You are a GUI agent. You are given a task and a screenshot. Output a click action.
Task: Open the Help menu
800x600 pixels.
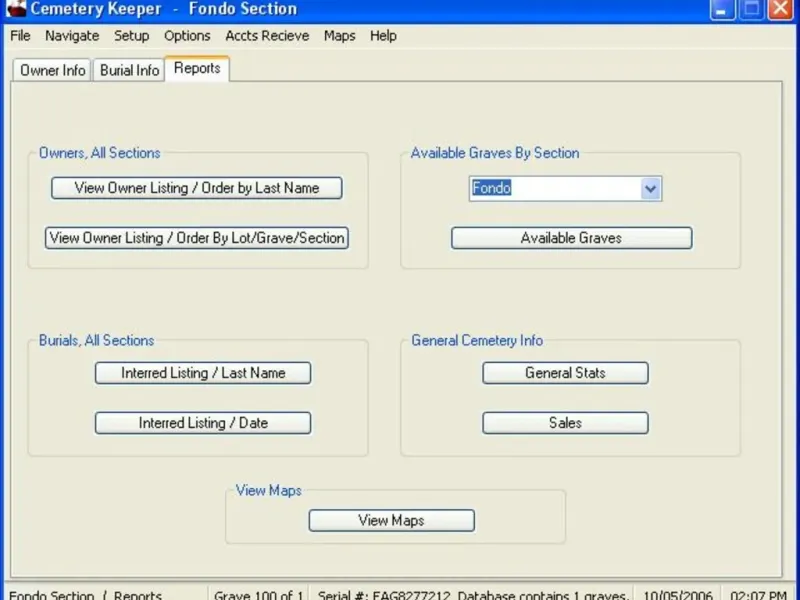tap(383, 36)
